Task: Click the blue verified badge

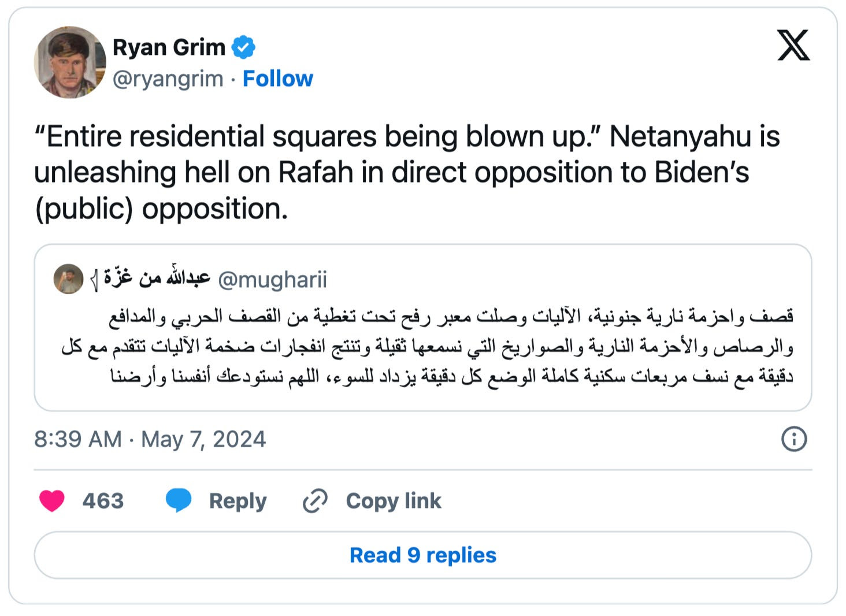Action: pyautogui.click(x=244, y=47)
